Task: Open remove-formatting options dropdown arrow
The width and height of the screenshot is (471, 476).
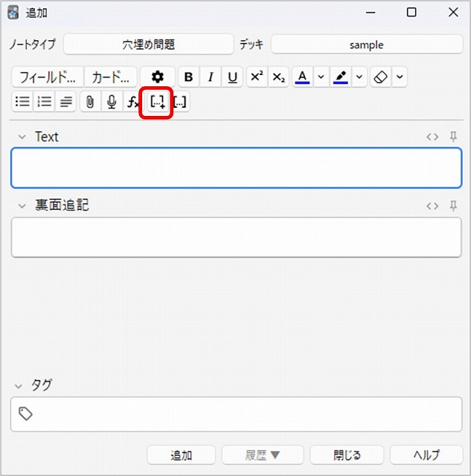Action: click(x=400, y=77)
